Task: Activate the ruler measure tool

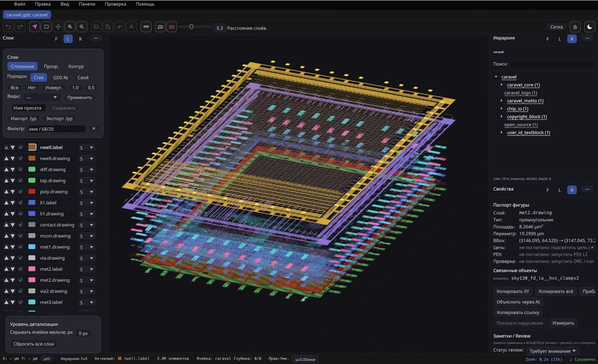Action: point(146,27)
